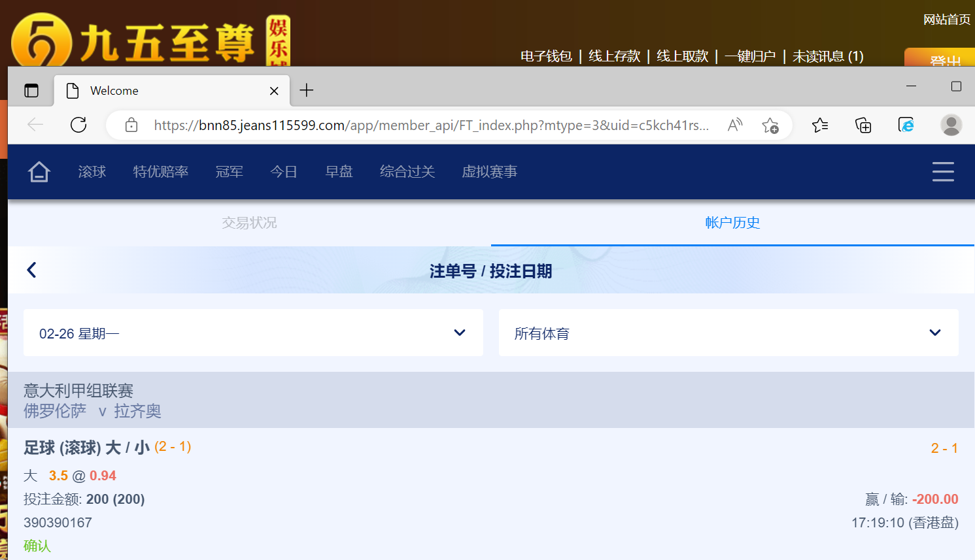Click the 足球 (滚球) 大 / 小 bet title
Image resolution: width=975 pixels, height=560 pixels.
point(86,448)
